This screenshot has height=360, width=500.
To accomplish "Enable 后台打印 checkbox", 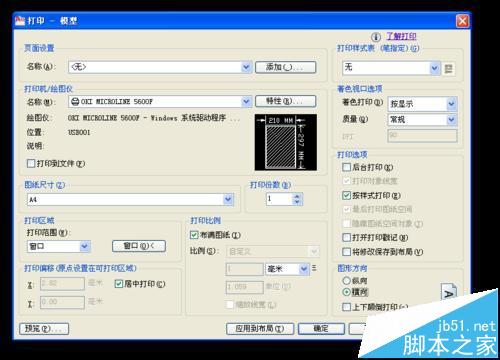I will coord(347,167).
